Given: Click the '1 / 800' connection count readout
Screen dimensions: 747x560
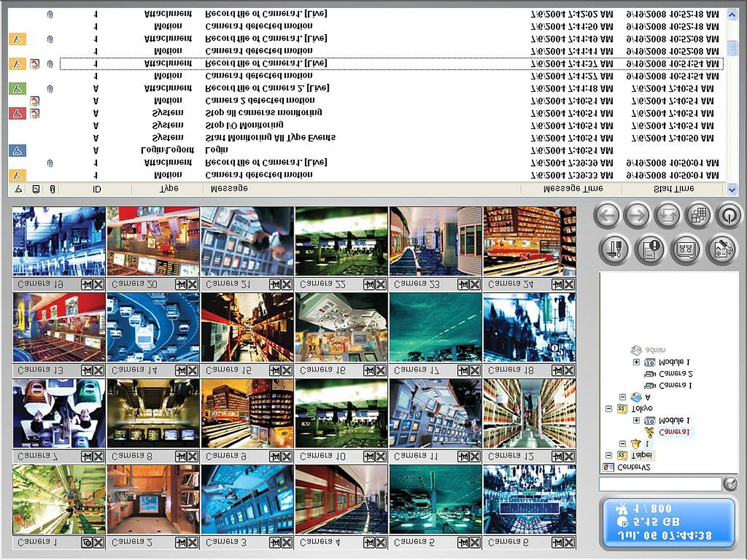Looking at the screenshot, I should pos(653,509).
